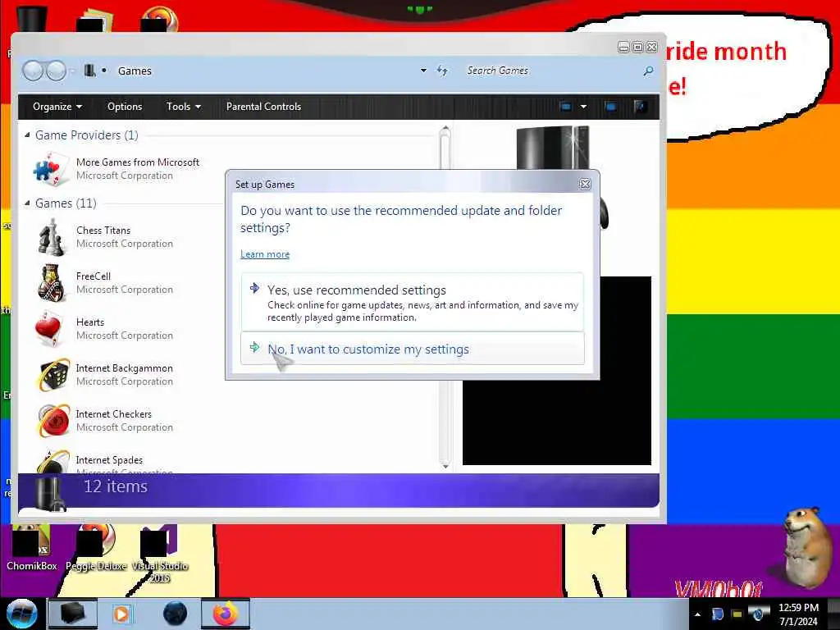Select the FreeCell entry text
The width and height of the screenshot is (840, 630).
click(94, 276)
